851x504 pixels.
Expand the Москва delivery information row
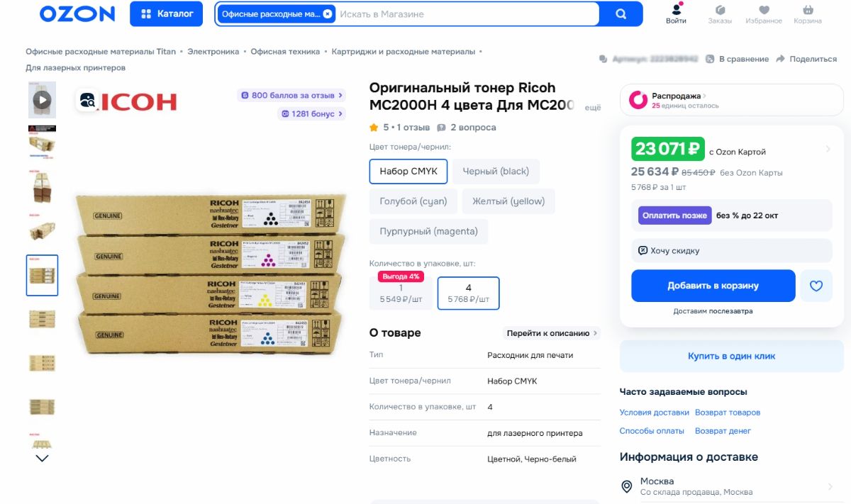731,486
